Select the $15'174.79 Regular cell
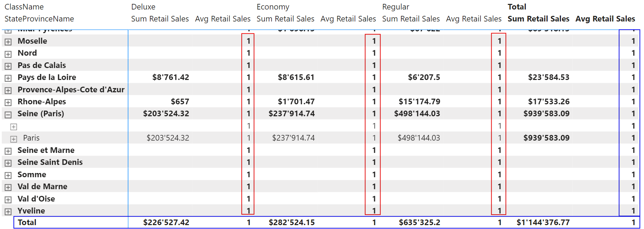The image size is (644, 229). [x=419, y=101]
